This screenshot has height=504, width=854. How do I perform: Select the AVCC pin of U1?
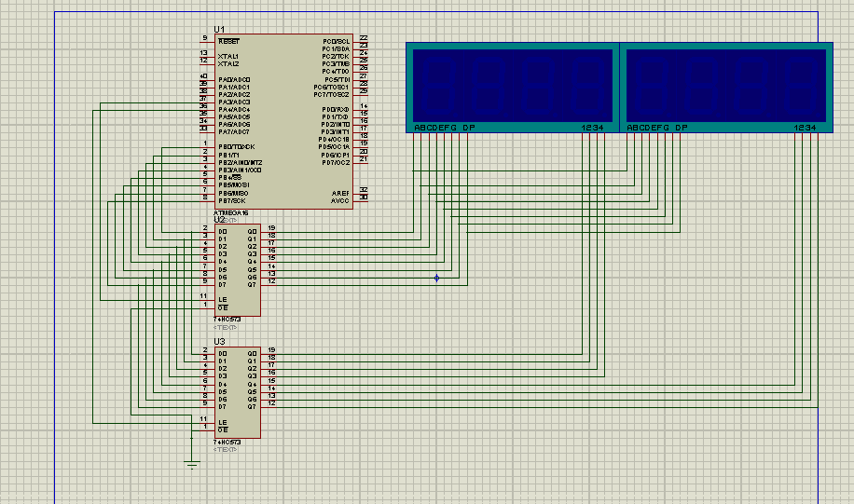pos(362,199)
